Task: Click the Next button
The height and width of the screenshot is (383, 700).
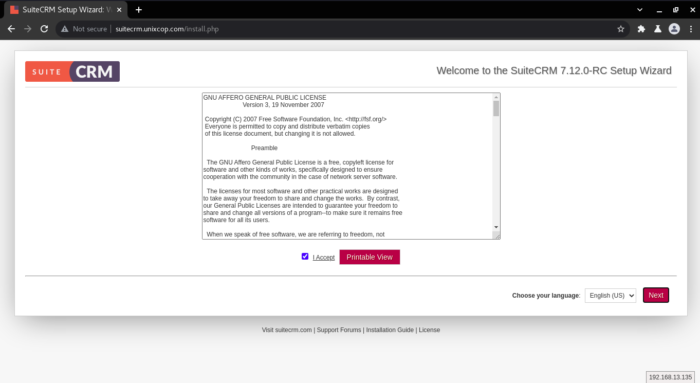Action: [x=656, y=295]
